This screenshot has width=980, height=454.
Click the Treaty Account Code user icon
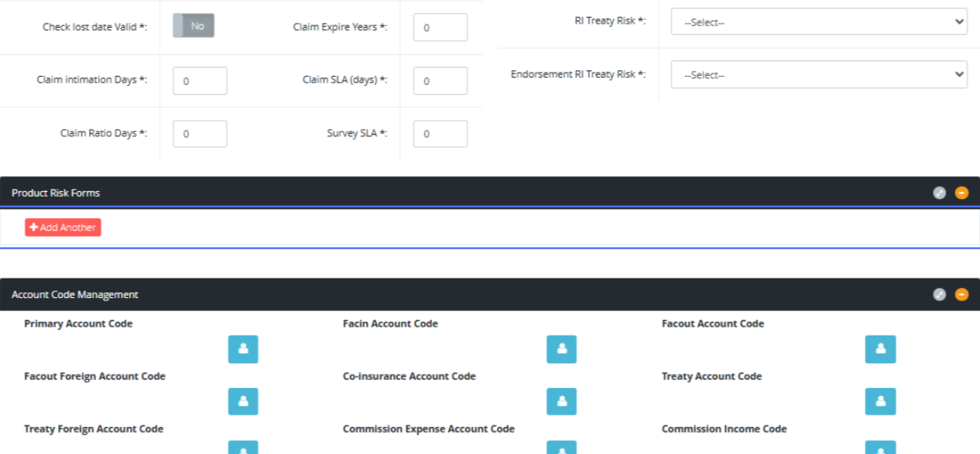point(880,401)
